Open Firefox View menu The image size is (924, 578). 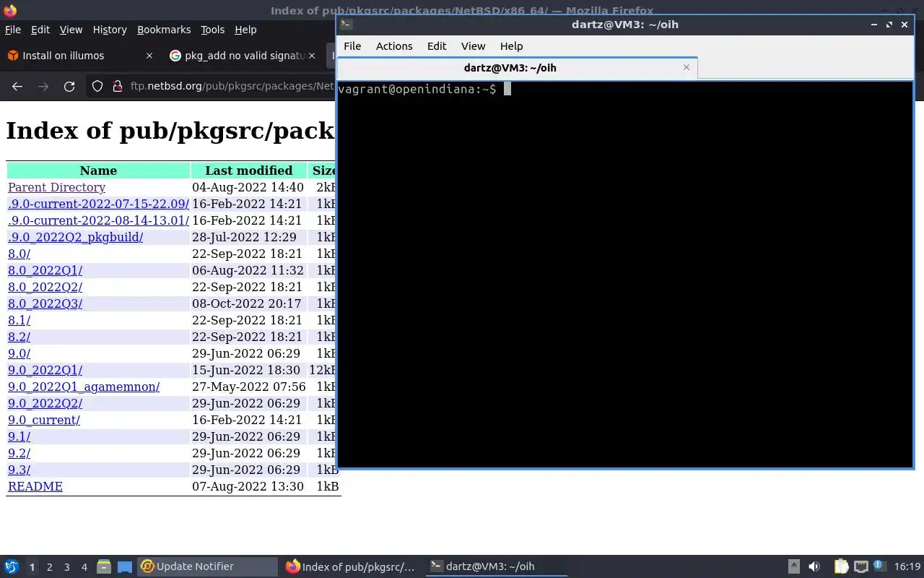click(71, 30)
